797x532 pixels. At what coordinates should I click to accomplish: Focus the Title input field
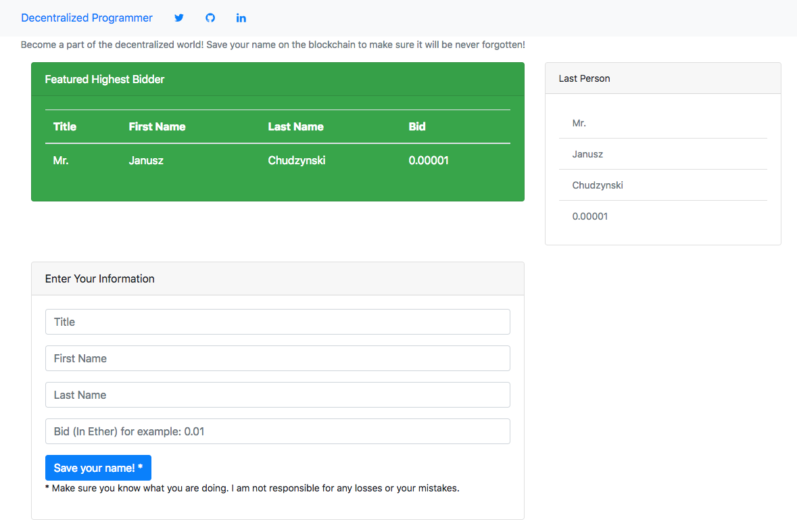click(x=278, y=322)
